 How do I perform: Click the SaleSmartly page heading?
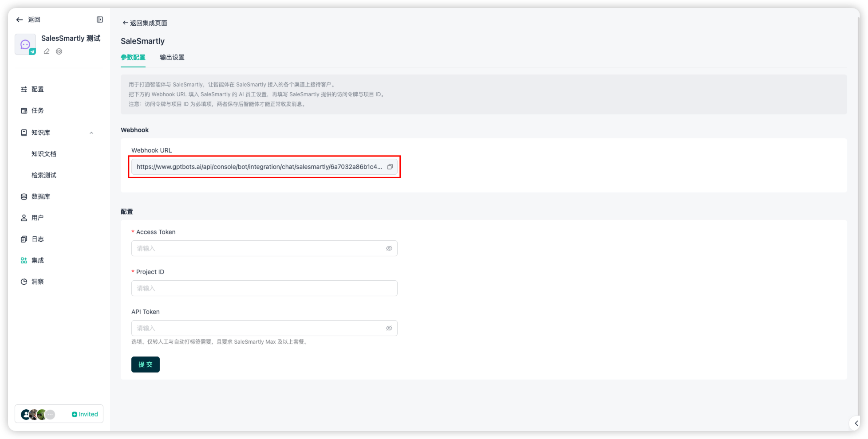pyautogui.click(x=142, y=41)
